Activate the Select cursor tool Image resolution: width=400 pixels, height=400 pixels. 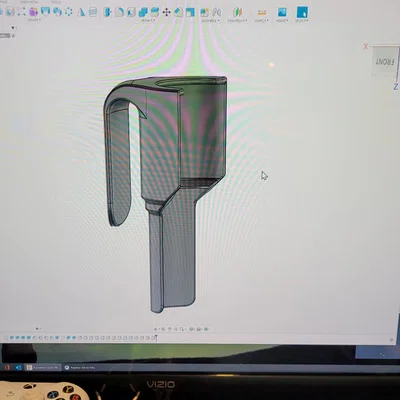(302, 12)
